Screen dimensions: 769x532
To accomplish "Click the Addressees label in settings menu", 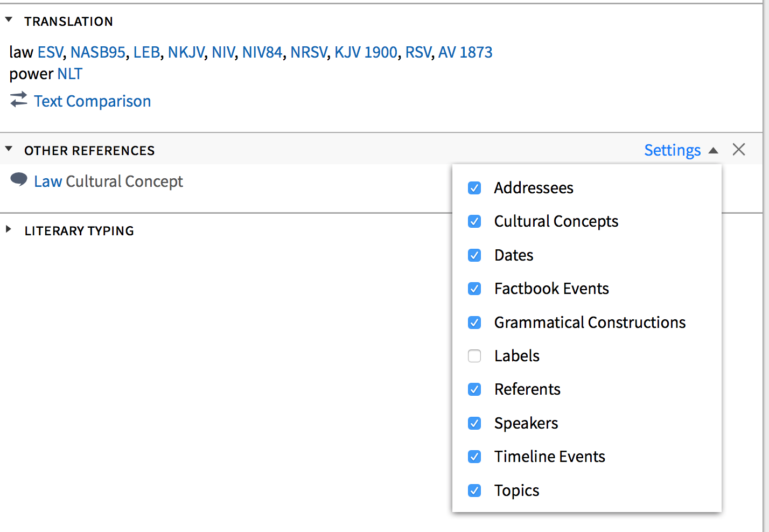I will coord(534,188).
